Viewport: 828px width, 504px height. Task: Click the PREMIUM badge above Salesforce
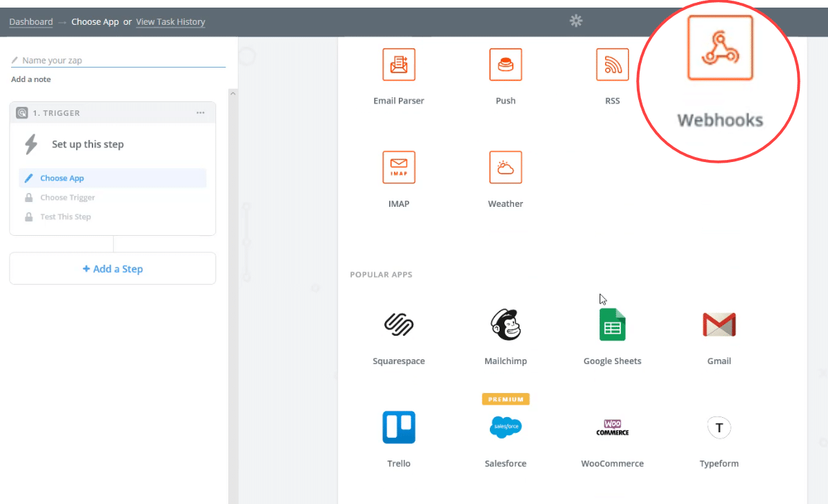coord(506,399)
